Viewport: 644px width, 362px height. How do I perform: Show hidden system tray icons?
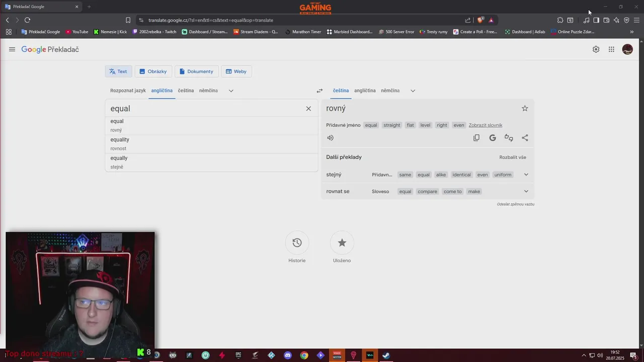(584, 355)
